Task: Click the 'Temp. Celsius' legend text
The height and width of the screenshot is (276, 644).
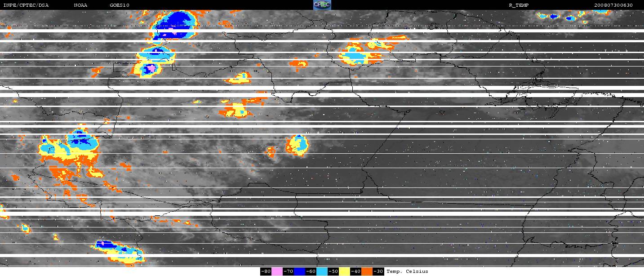Action: click(x=408, y=272)
